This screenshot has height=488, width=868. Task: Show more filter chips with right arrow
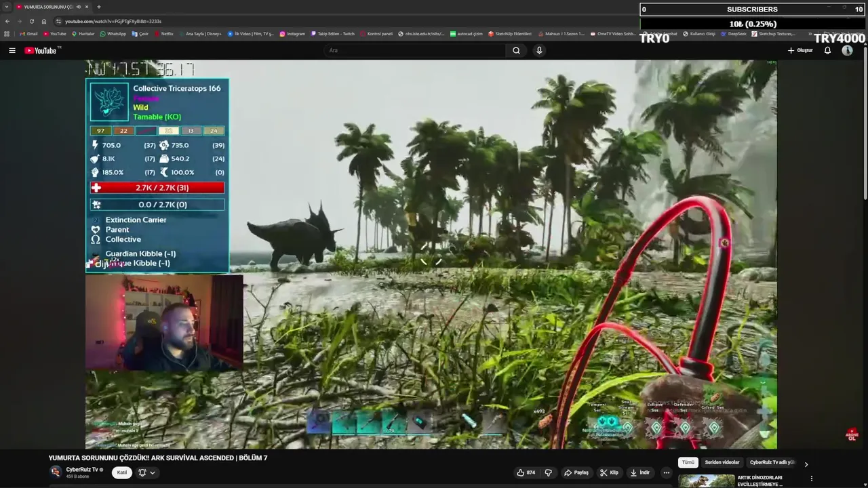806,464
